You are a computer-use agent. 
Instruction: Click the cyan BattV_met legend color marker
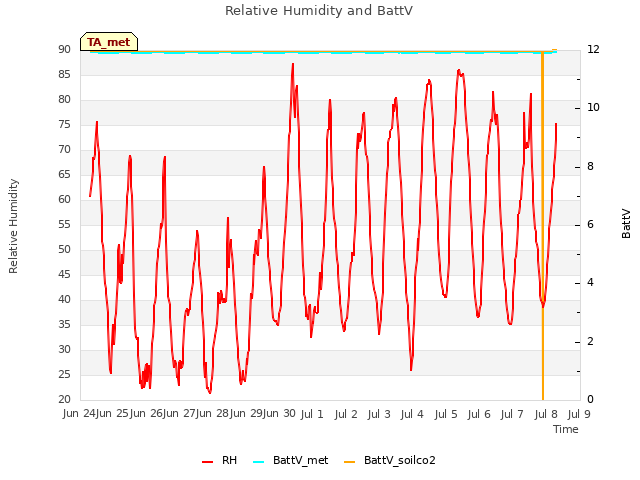pyautogui.click(x=258, y=462)
